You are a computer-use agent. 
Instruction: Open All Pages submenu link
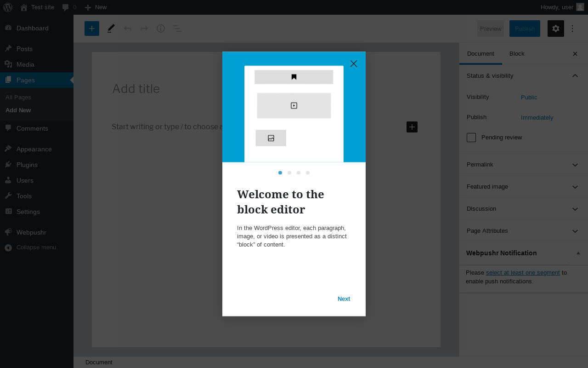click(18, 98)
